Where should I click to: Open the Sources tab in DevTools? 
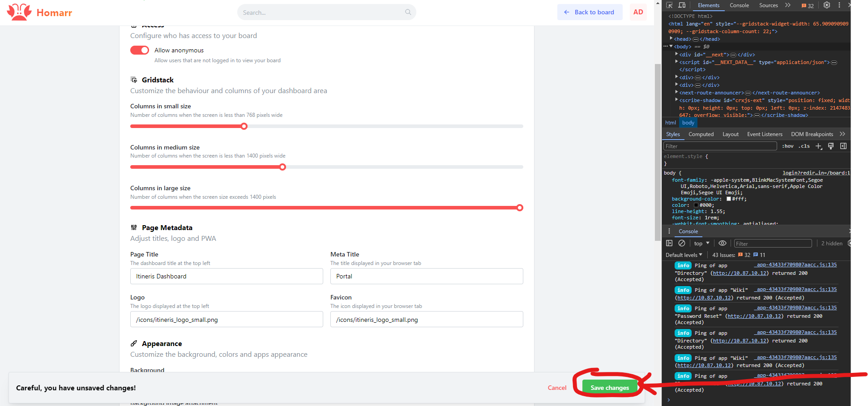768,5
